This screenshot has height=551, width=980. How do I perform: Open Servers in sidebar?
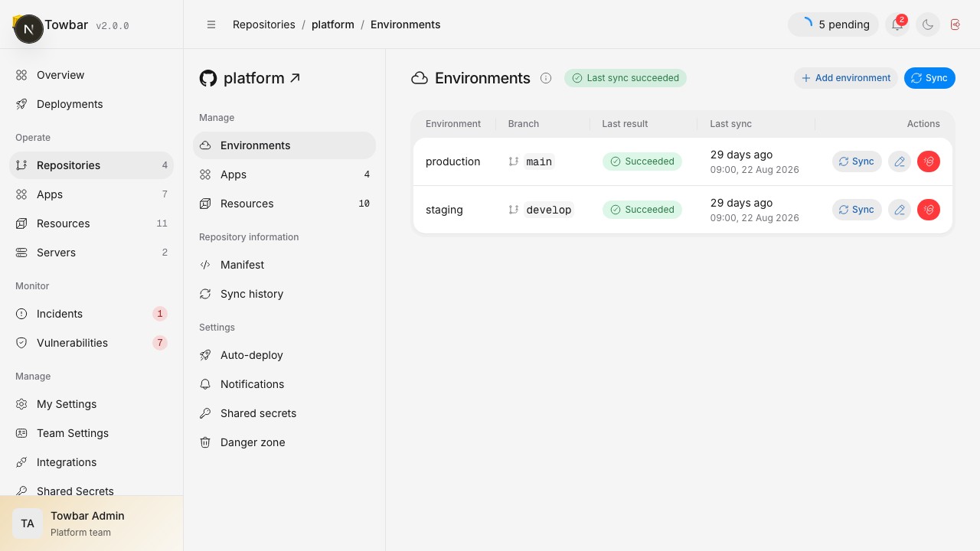[x=92, y=253]
